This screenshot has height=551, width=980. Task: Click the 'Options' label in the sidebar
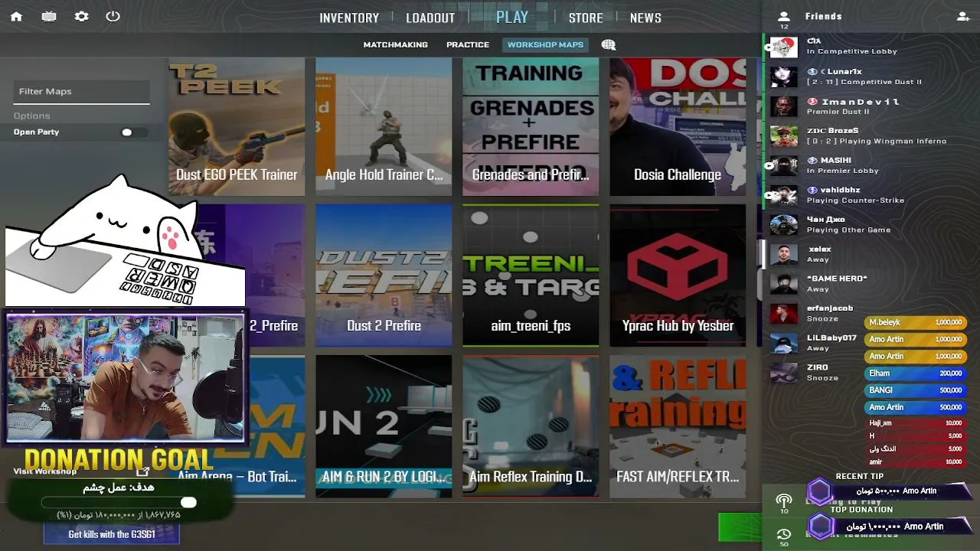(x=31, y=116)
